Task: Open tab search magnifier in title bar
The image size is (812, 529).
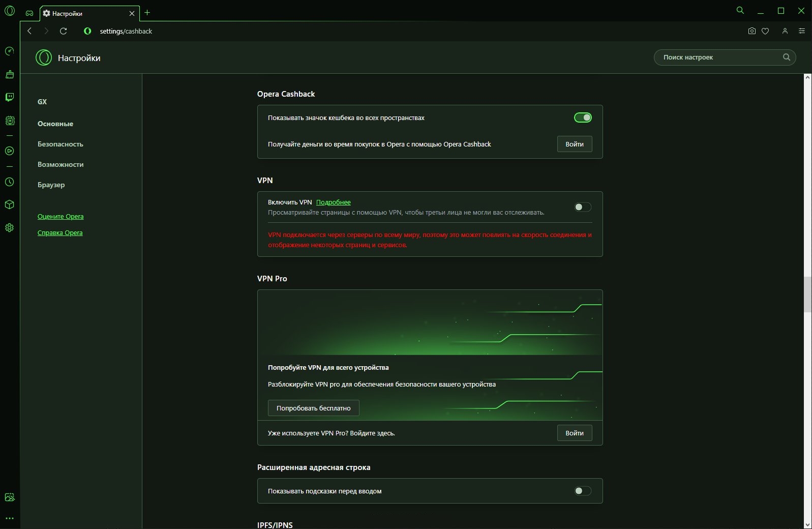Action: click(740, 10)
